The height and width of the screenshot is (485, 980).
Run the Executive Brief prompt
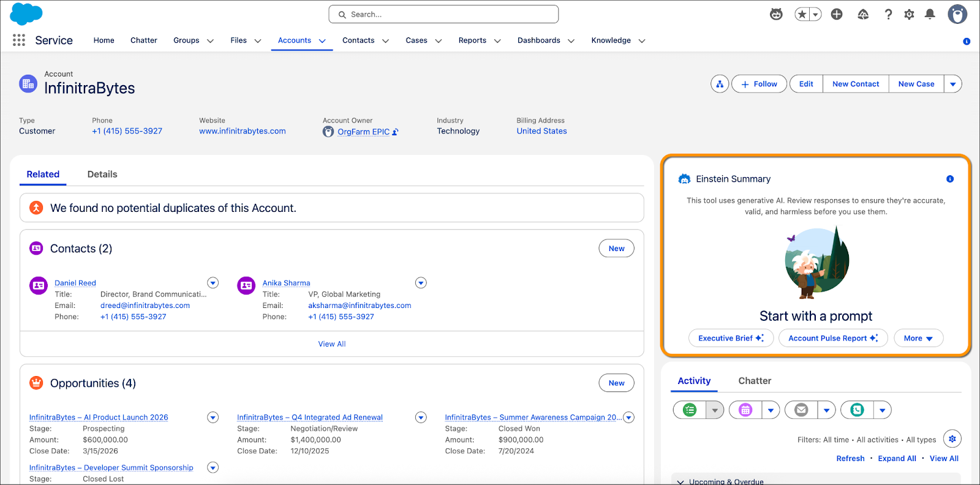click(731, 338)
